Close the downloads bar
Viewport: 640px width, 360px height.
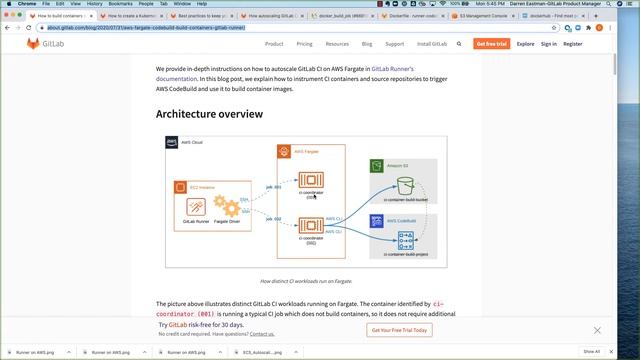click(611, 351)
